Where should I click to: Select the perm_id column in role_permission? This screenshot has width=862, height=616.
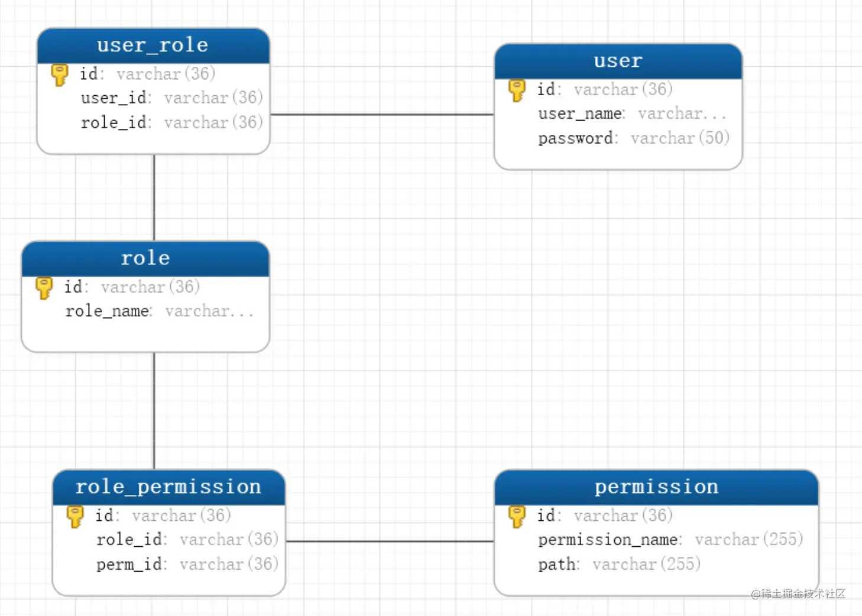tap(187, 564)
